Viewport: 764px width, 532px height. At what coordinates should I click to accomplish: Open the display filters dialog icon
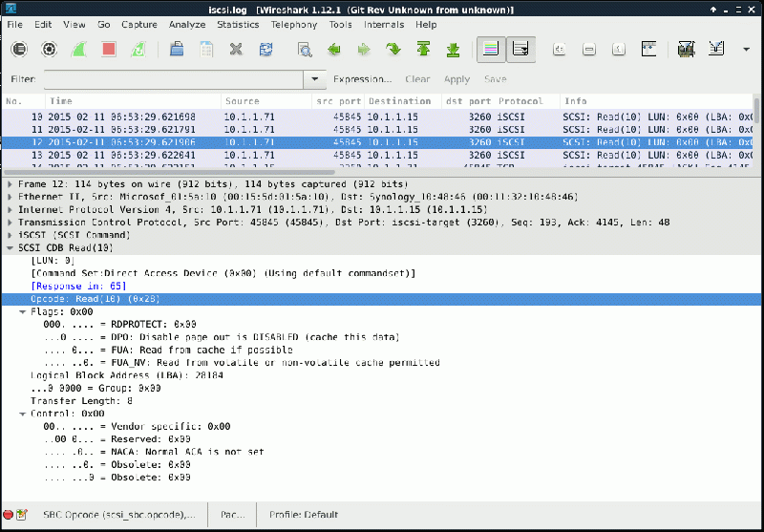coord(716,50)
